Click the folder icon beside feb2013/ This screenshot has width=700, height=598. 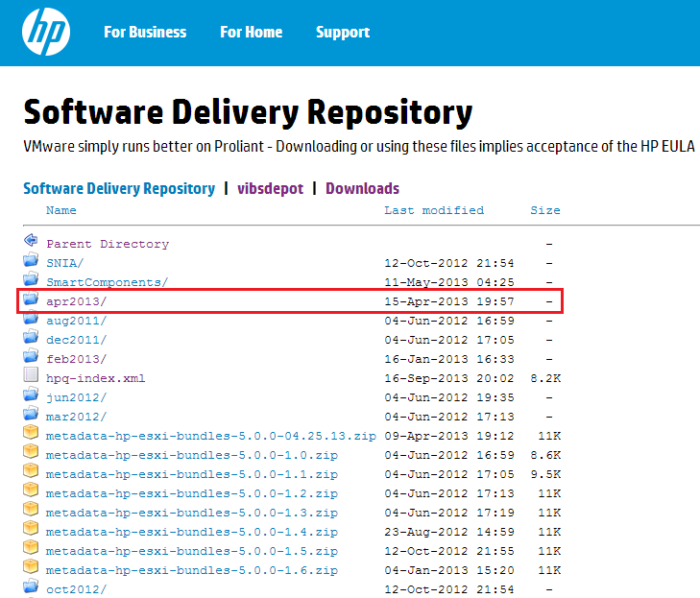(31, 358)
